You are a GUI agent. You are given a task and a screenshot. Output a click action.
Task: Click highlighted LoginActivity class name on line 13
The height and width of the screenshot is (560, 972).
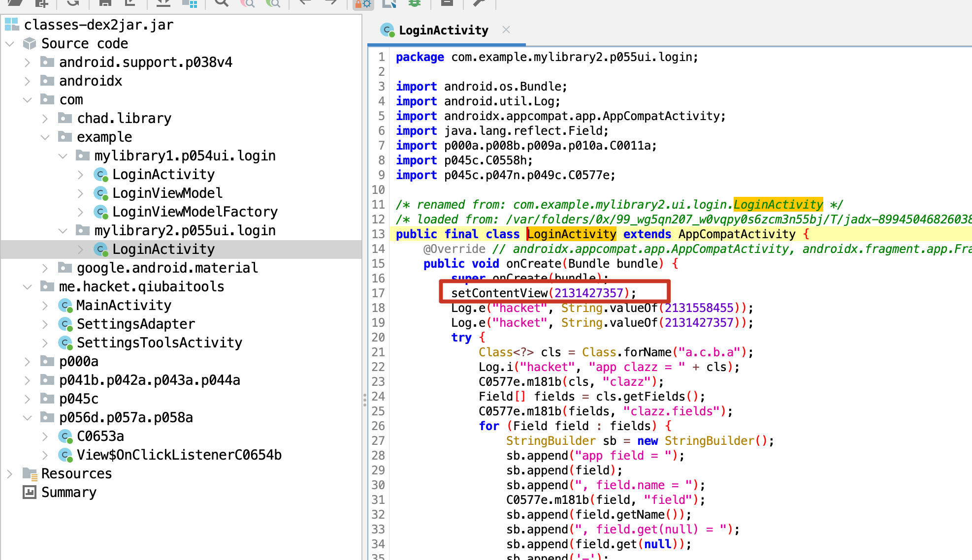pos(571,234)
